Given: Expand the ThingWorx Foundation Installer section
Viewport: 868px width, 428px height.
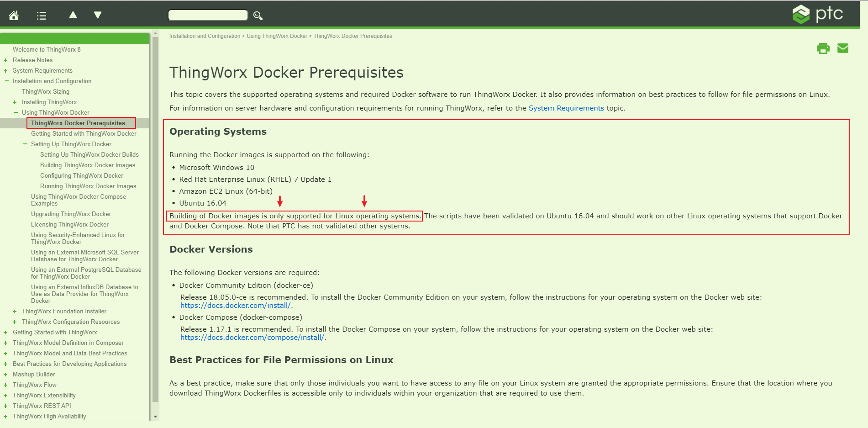Looking at the screenshot, I should coord(14,311).
